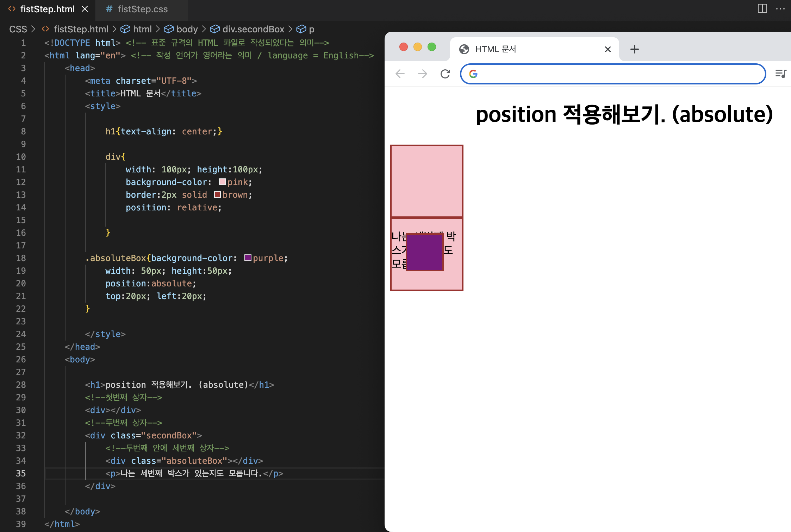Click the media control icon in browser toolbar
Screen dimensions: 791x532
780,74
